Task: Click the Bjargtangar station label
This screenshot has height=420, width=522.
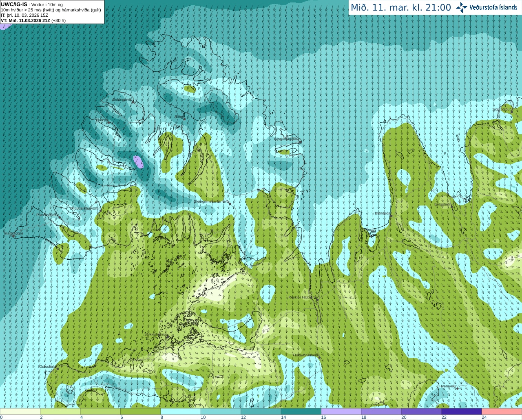Action: click(x=13, y=233)
